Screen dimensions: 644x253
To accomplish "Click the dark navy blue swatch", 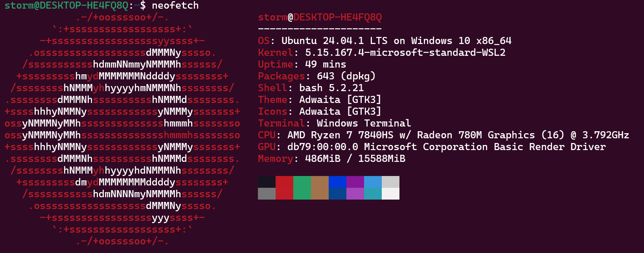I will pyautogui.click(x=337, y=194).
